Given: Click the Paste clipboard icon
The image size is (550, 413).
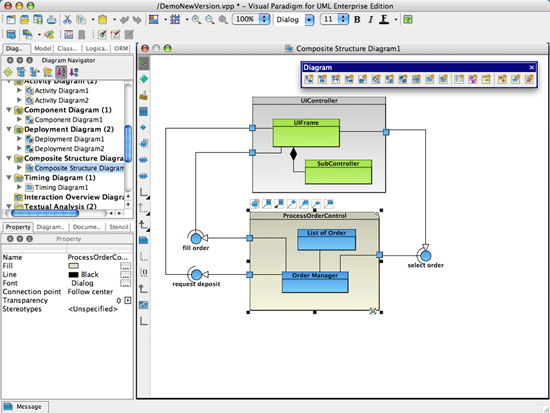Looking at the screenshot, I should click(x=102, y=20).
